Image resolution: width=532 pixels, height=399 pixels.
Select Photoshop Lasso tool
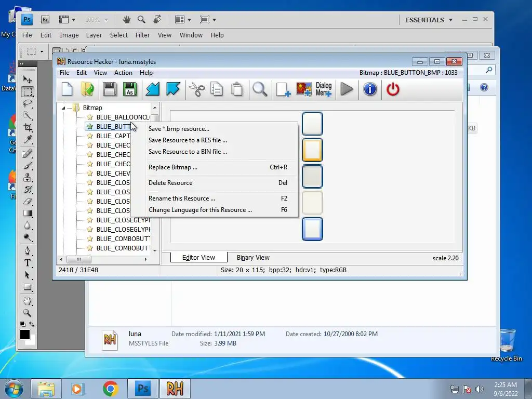pyautogui.click(x=28, y=103)
